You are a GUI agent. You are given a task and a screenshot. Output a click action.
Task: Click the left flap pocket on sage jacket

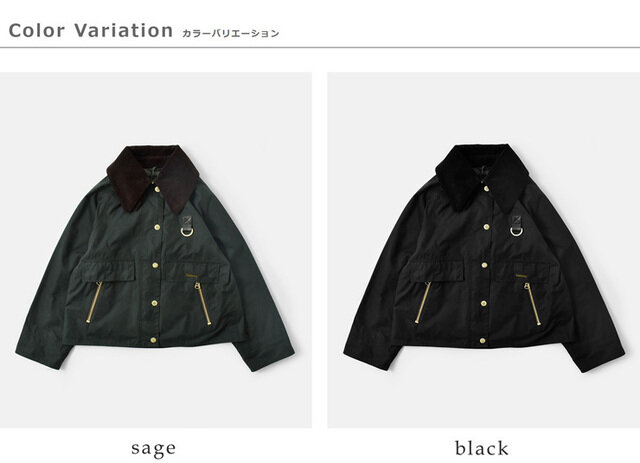coord(108,271)
